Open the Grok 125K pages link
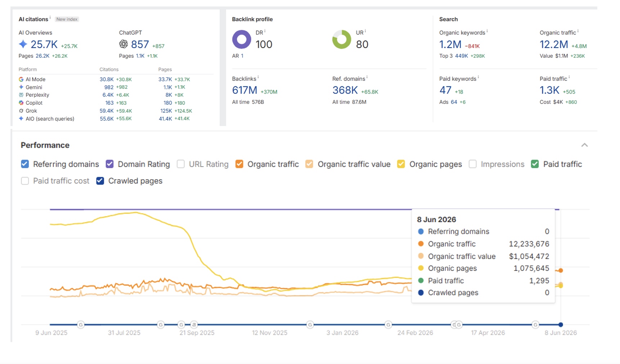This screenshot has height=364, width=620. (166, 111)
